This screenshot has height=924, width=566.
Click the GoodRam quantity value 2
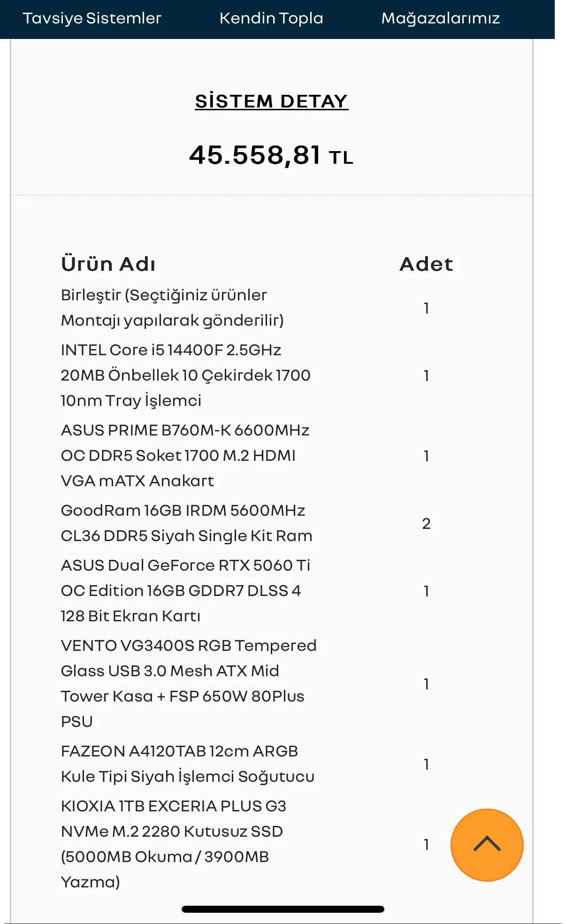click(x=426, y=524)
